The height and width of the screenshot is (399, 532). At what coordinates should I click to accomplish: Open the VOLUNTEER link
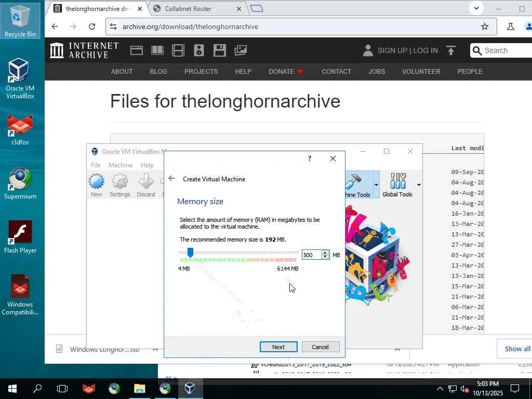tap(421, 72)
